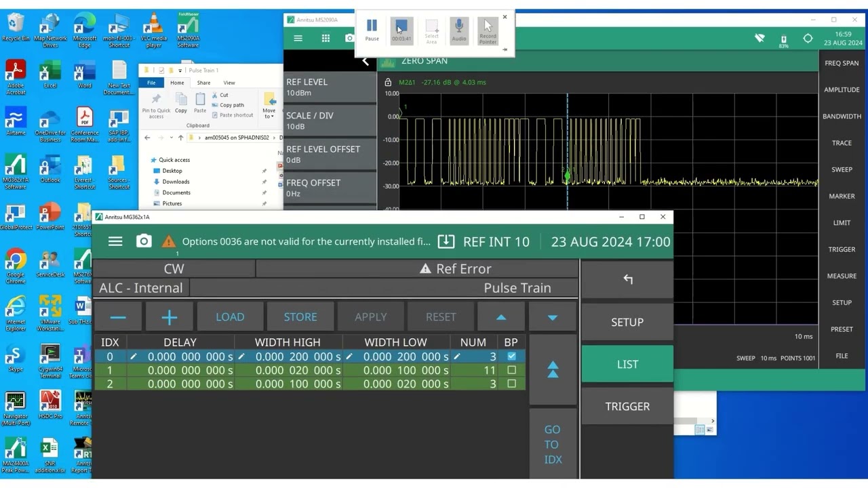Click the back arrow button above SETUP
868x488 pixels.
pos(627,279)
